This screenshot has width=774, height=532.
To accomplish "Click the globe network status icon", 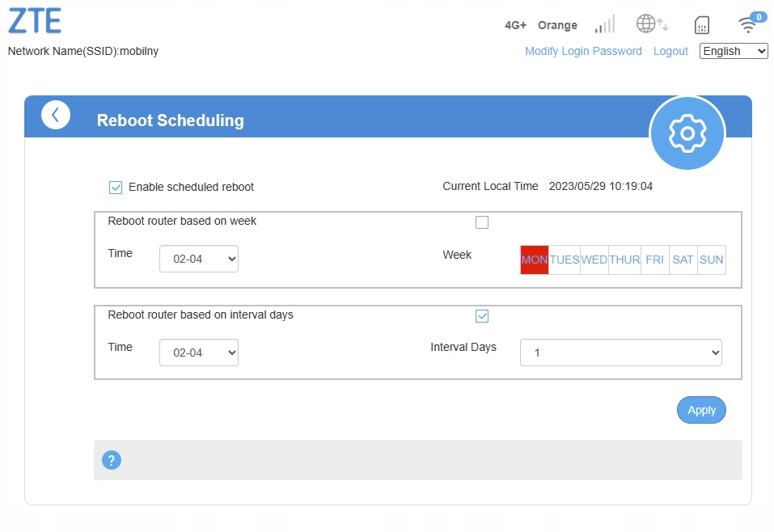I will pyautogui.click(x=652, y=23).
